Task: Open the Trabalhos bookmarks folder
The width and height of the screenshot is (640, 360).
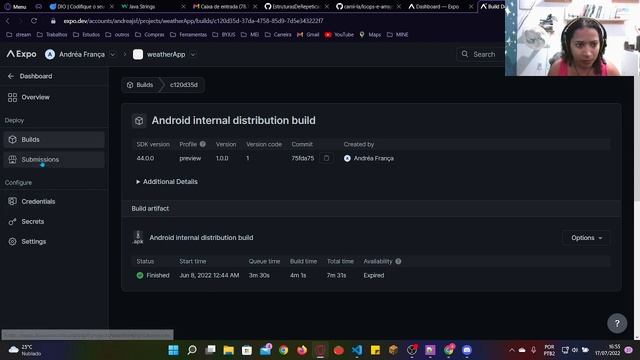Action: (52, 35)
